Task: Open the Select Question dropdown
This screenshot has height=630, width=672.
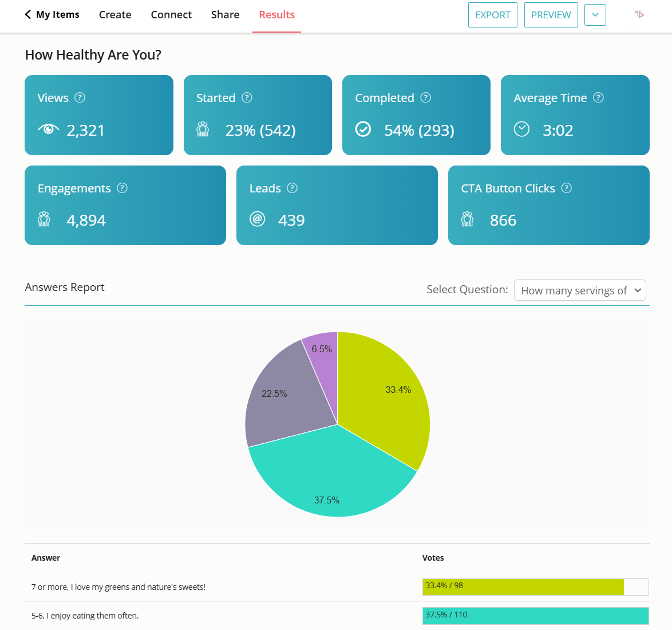Action: pyautogui.click(x=580, y=290)
